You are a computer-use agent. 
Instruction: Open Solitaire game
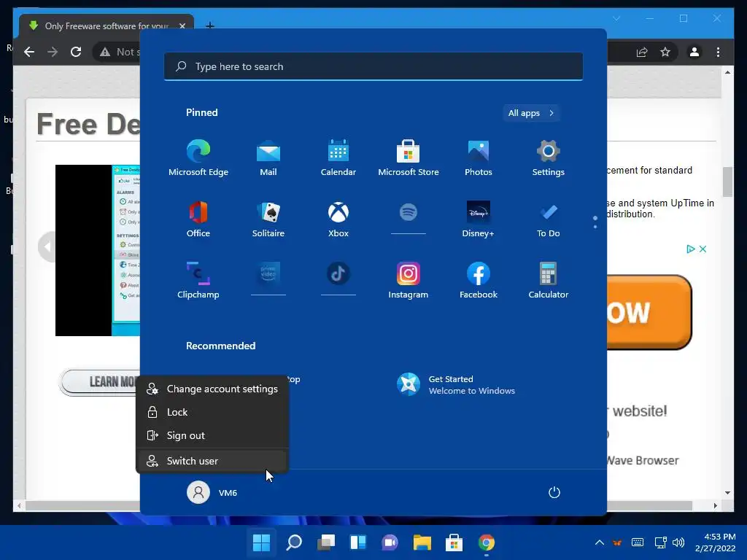[x=268, y=219]
